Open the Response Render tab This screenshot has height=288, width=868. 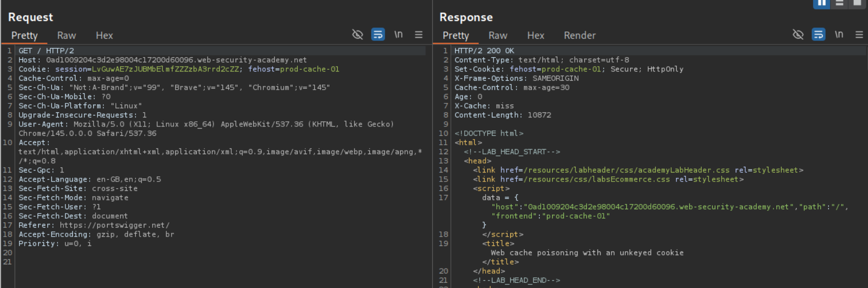(580, 36)
